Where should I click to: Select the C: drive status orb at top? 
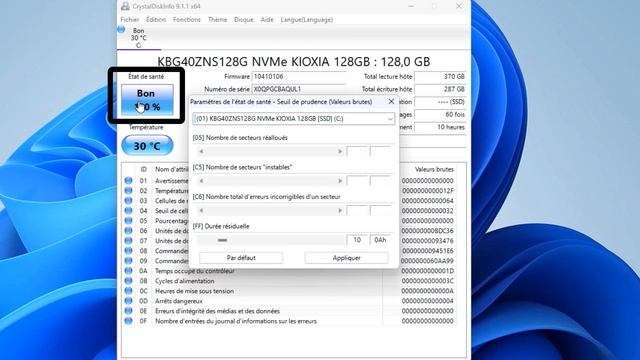coord(121,29)
